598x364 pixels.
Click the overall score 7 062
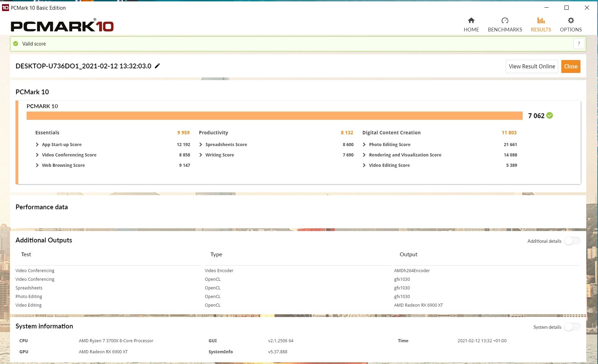coord(536,116)
